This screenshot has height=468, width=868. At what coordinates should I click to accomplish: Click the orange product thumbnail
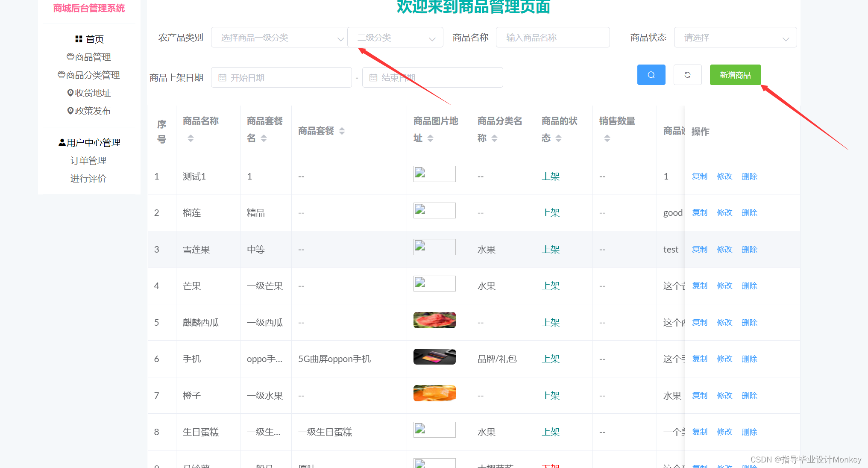434,393
